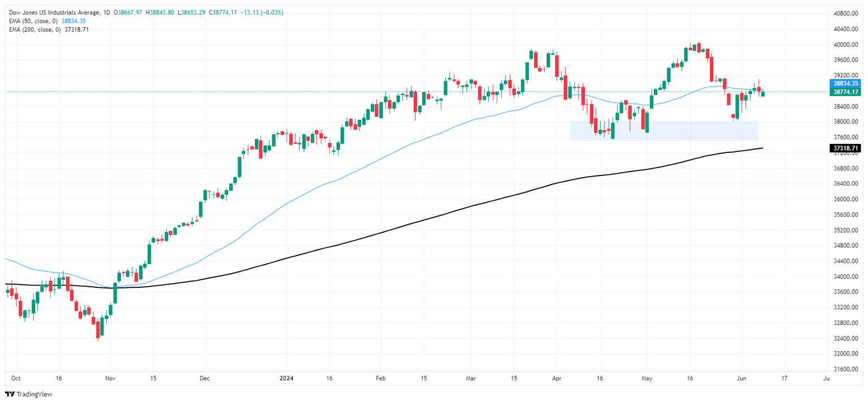Click the 2024 label on the time axis
This screenshot has height=403, width=868.
pyautogui.click(x=287, y=379)
